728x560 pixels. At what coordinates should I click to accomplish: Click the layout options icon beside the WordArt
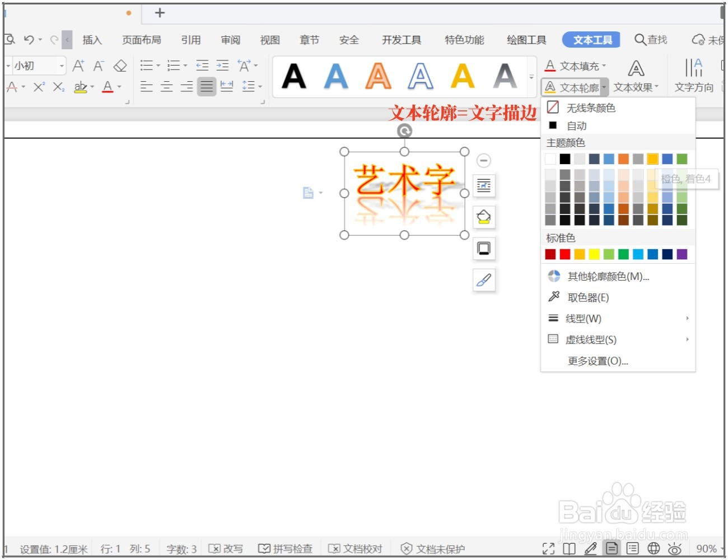tap(484, 185)
